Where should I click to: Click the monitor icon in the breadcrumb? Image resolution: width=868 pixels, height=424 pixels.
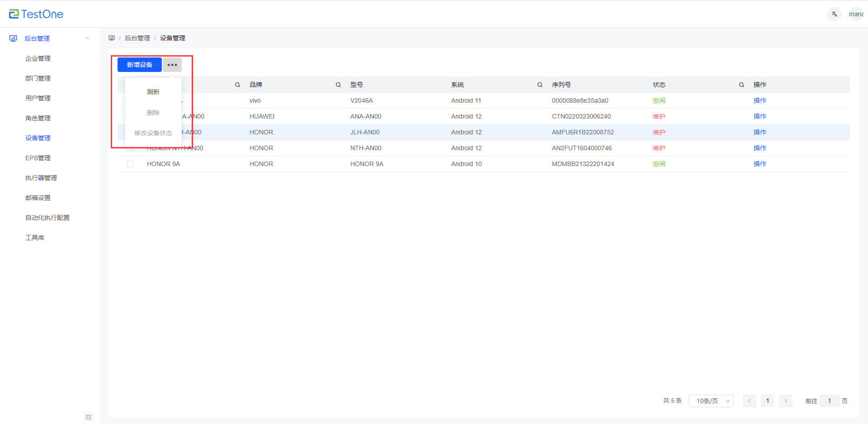112,38
